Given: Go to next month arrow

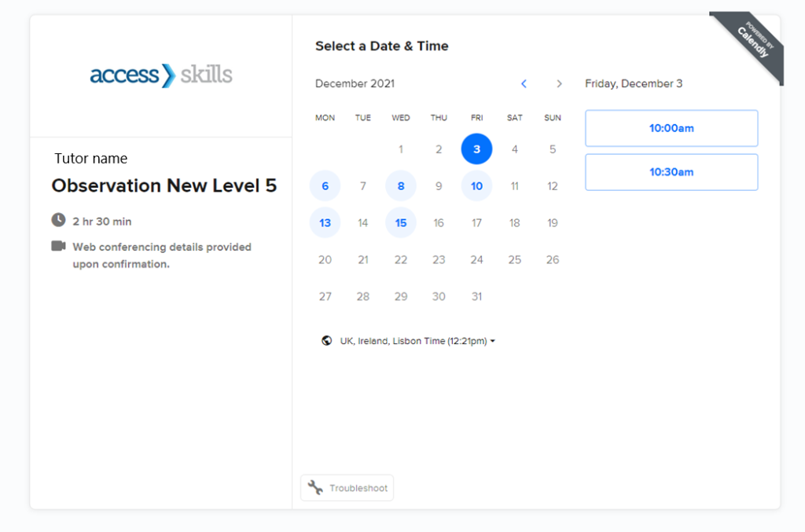Looking at the screenshot, I should click(x=559, y=83).
